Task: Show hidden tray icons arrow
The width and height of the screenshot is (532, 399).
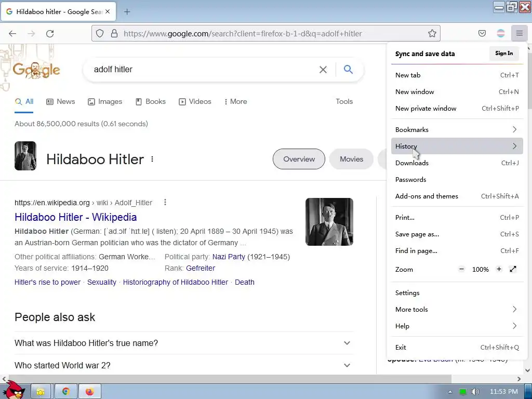Action: click(450, 392)
